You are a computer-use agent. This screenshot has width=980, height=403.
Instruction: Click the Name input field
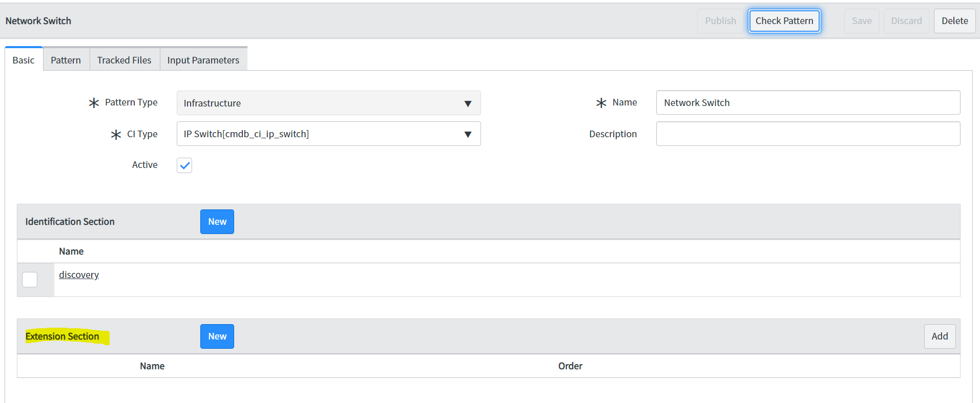click(808, 103)
